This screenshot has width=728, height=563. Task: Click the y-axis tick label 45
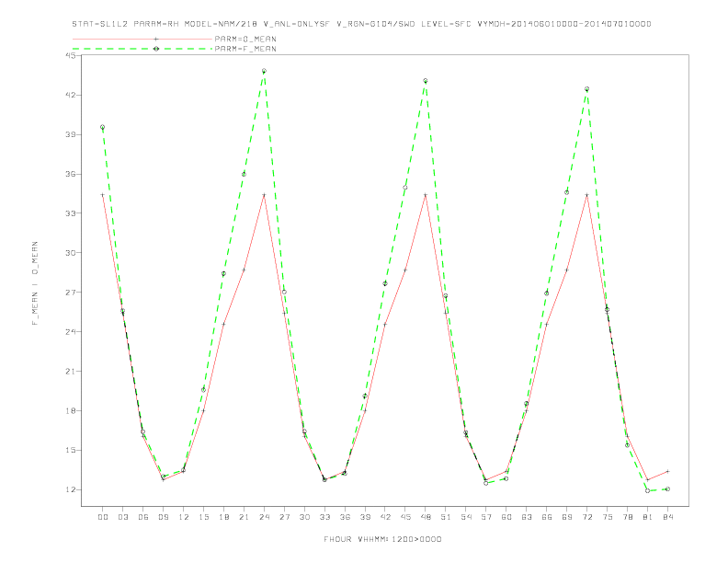tap(71, 55)
